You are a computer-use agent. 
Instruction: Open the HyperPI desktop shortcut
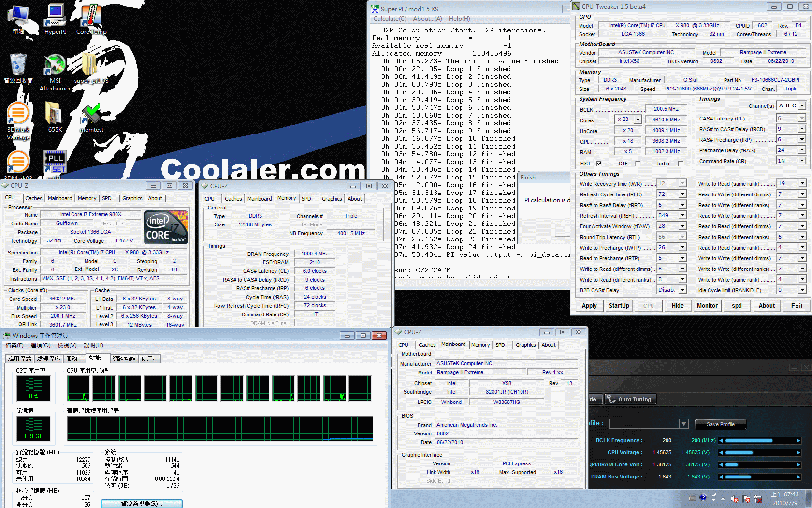coord(55,19)
